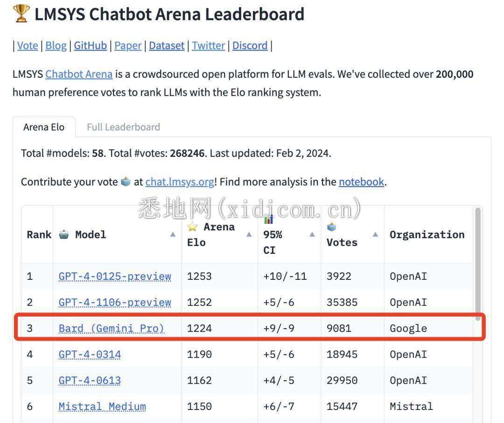Sort by Votes column arrow
This screenshot has height=423, width=504.
tap(375, 235)
